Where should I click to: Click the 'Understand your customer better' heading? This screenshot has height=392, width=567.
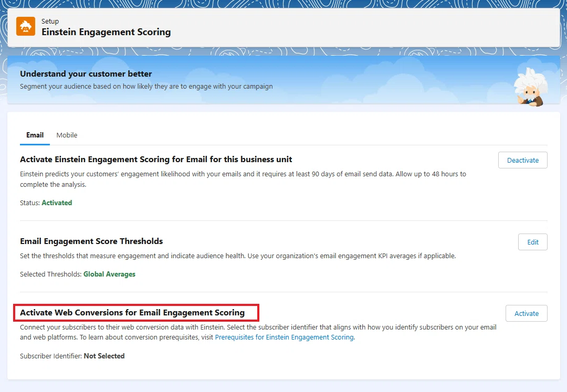86,73
